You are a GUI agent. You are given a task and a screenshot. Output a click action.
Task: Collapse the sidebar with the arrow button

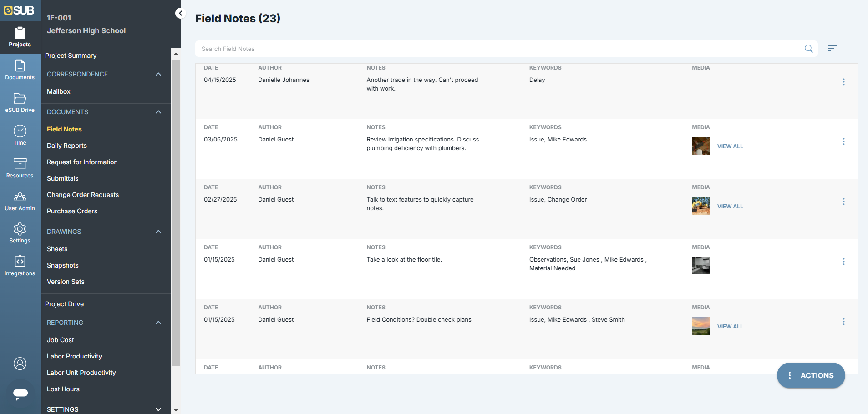[180, 13]
